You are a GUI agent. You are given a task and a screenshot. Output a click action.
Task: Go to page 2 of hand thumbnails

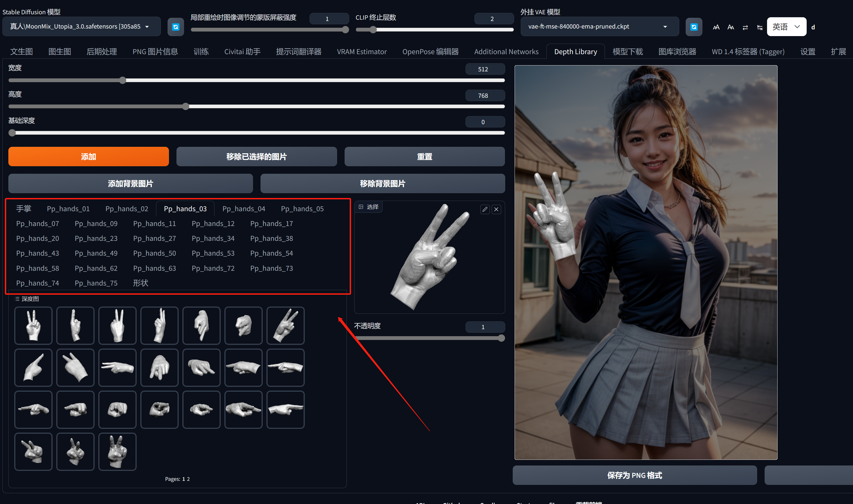pos(188,479)
